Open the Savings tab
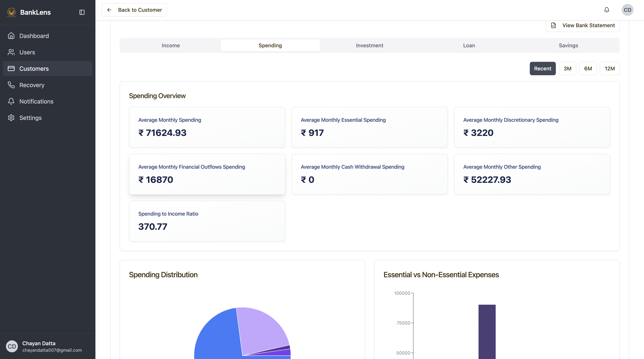644x359 pixels. [x=568, y=45]
